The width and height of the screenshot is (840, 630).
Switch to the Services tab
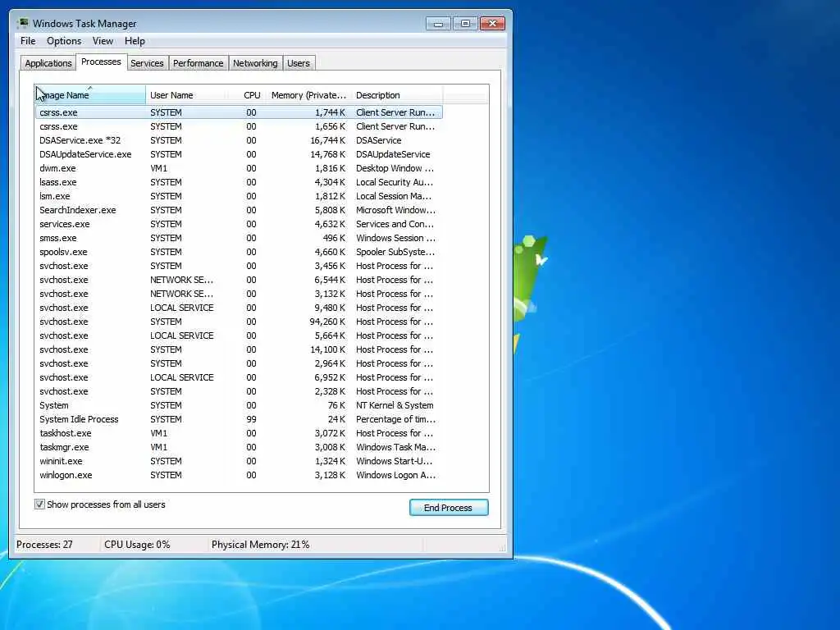(x=147, y=63)
